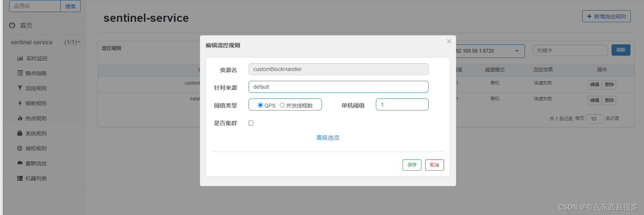Click the 流控效果 column header

[x=543, y=70]
